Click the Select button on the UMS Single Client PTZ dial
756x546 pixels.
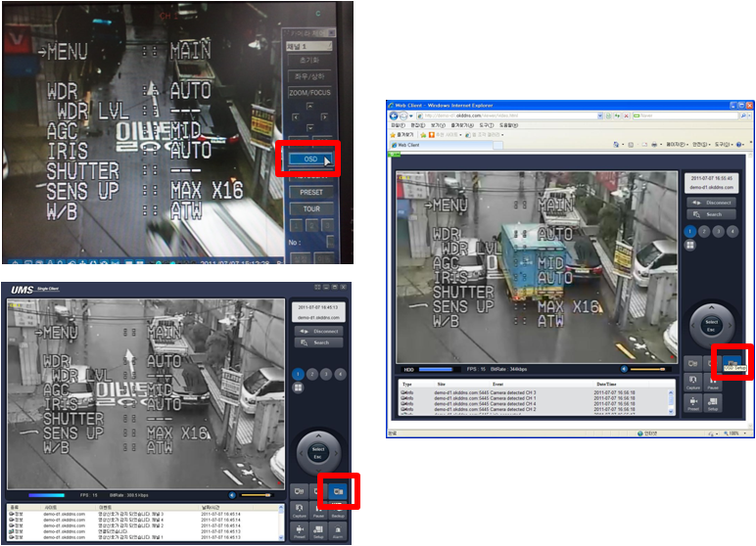pos(318,449)
